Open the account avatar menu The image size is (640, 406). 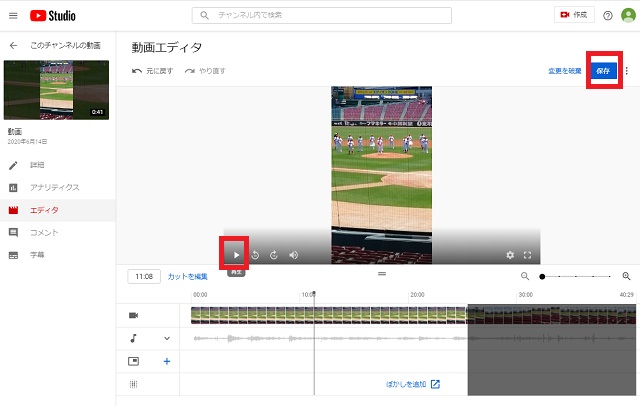(x=628, y=15)
